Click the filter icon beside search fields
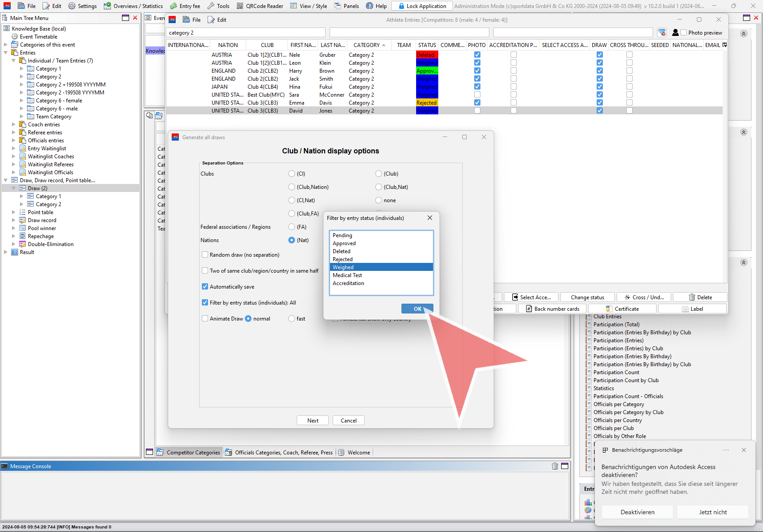This screenshot has height=532, width=763. click(x=662, y=32)
